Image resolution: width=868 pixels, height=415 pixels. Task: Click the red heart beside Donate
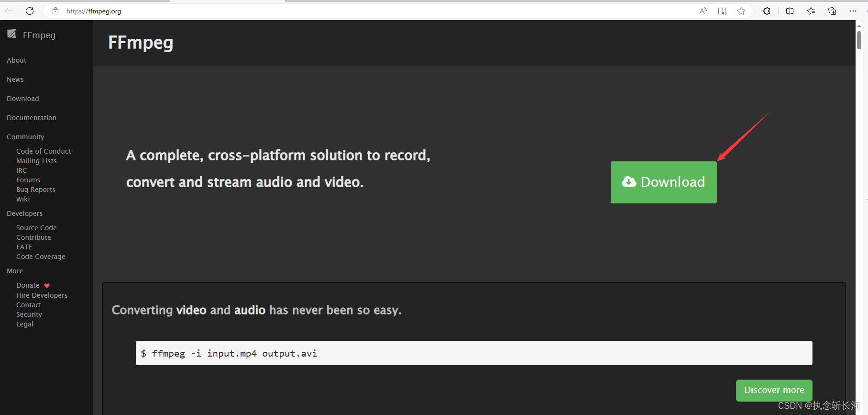(47, 286)
